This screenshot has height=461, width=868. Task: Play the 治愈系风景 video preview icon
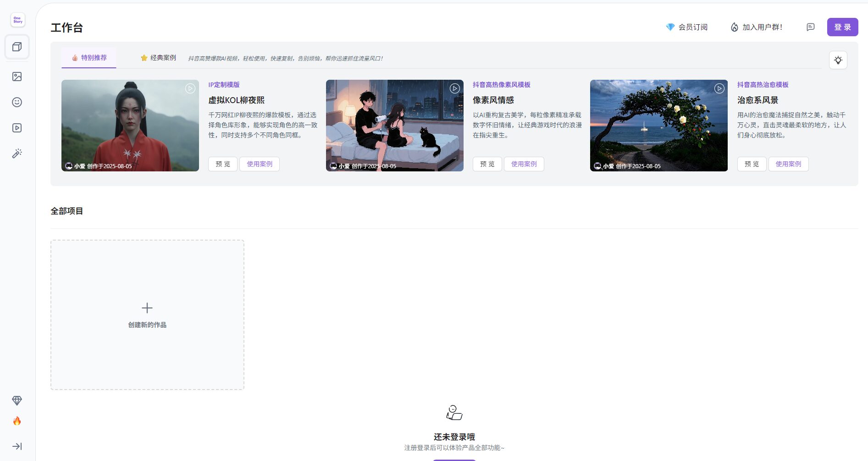pos(719,88)
